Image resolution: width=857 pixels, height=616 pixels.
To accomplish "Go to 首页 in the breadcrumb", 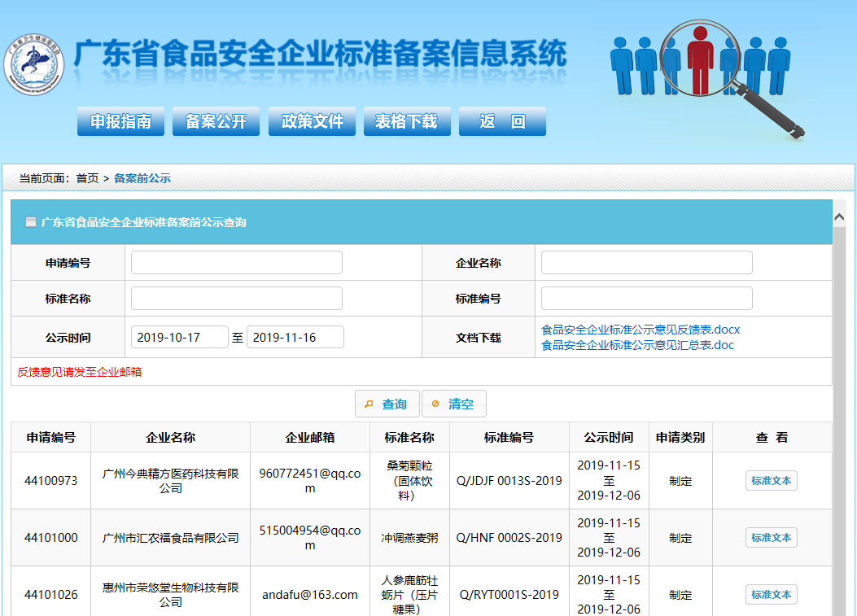I will (x=87, y=178).
